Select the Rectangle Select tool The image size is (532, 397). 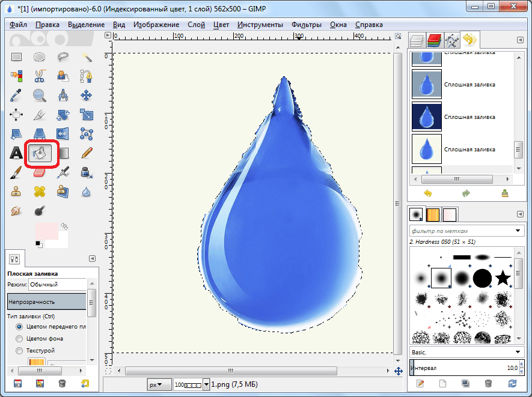tap(16, 57)
